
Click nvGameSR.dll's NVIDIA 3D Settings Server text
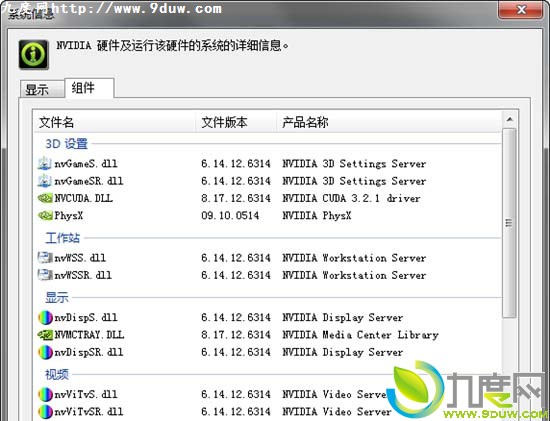[x=354, y=181]
